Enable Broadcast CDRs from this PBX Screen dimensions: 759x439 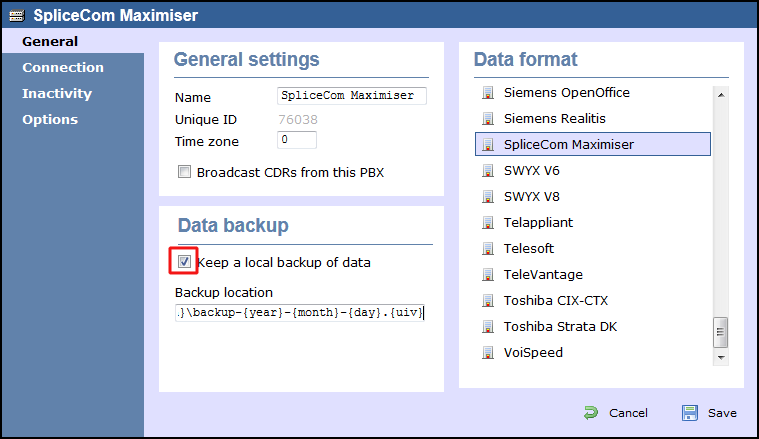(x=184, y=172)
